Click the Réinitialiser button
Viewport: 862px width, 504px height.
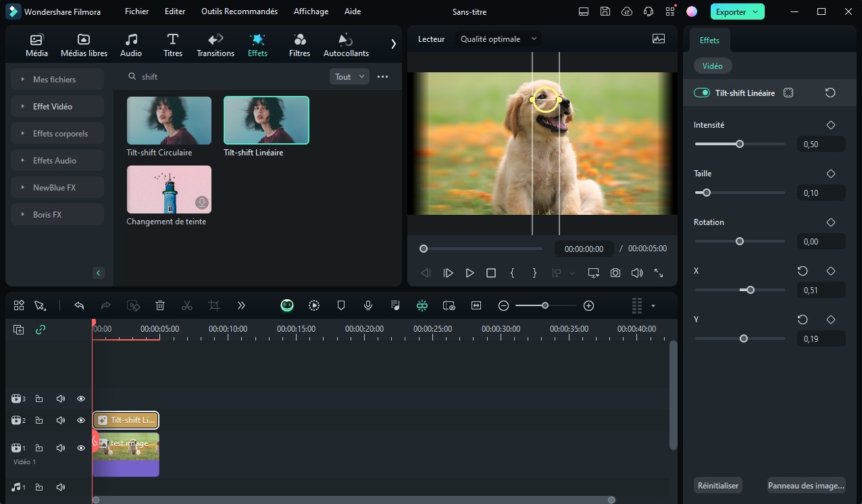[718, 485]
